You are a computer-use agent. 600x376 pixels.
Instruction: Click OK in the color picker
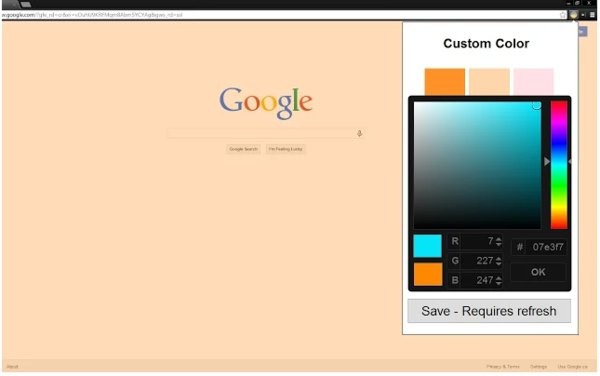(x=538, y=272)
